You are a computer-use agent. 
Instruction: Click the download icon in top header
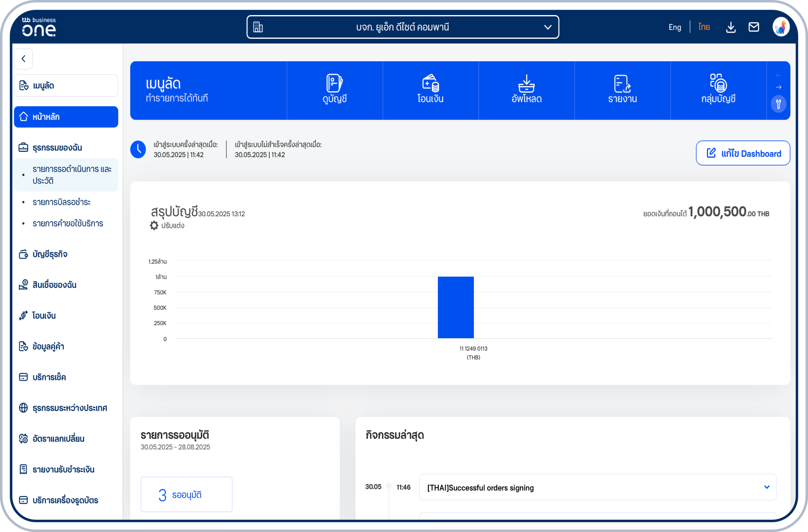(731, 27)
